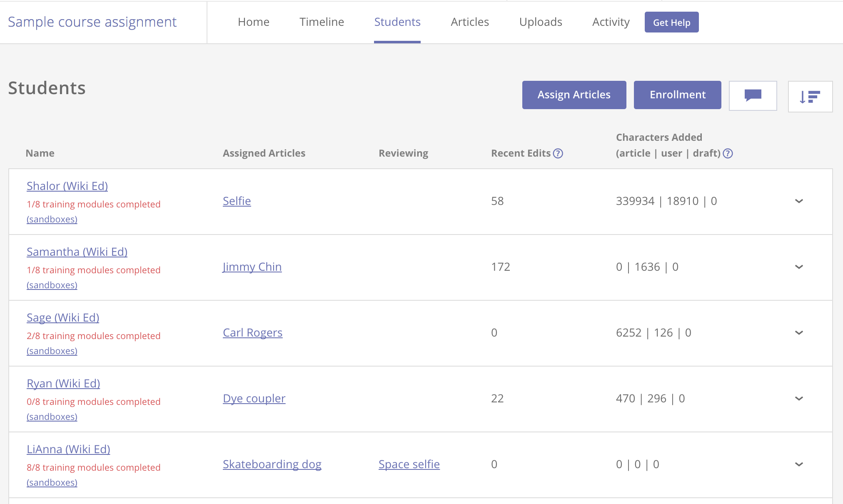
Task: Expand the Ryan (Wiki Ed) row chevron
Action: click(x=799, y=399)
